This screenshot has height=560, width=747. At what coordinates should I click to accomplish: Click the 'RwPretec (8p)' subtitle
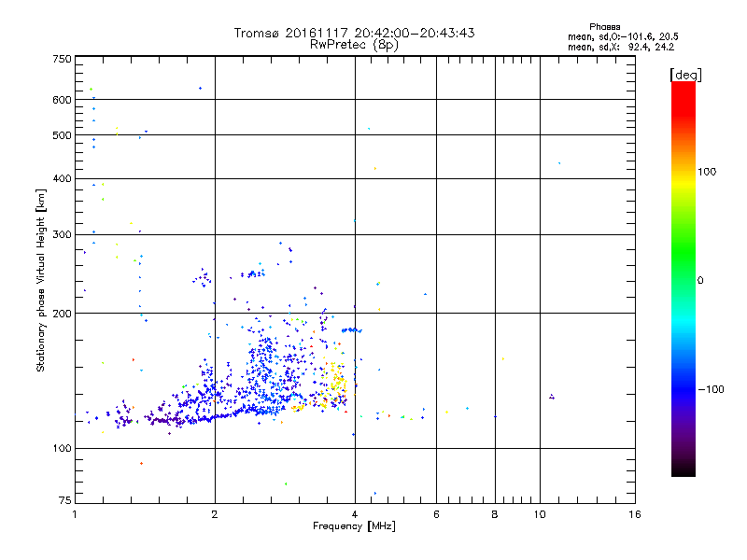[355, 45]
